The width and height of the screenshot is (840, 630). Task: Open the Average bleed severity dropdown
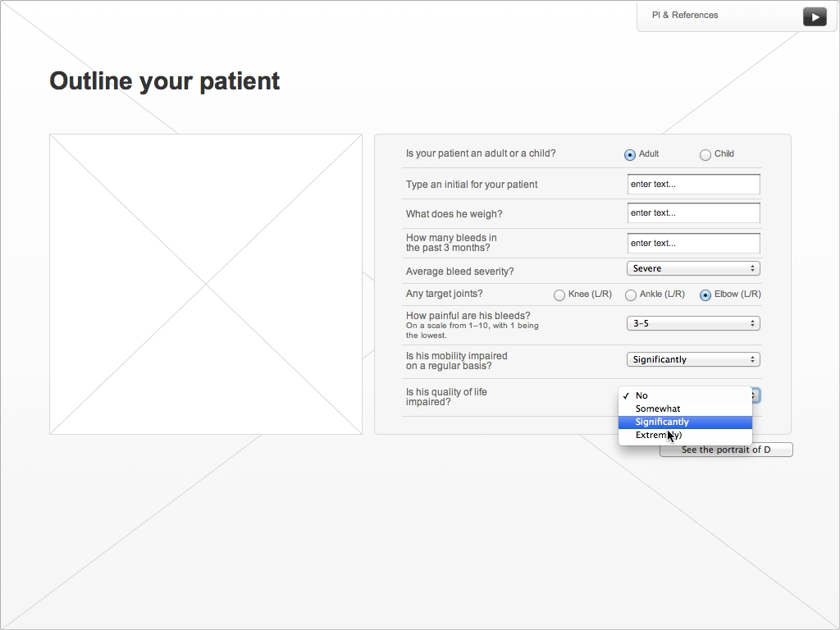click(693, 268)
